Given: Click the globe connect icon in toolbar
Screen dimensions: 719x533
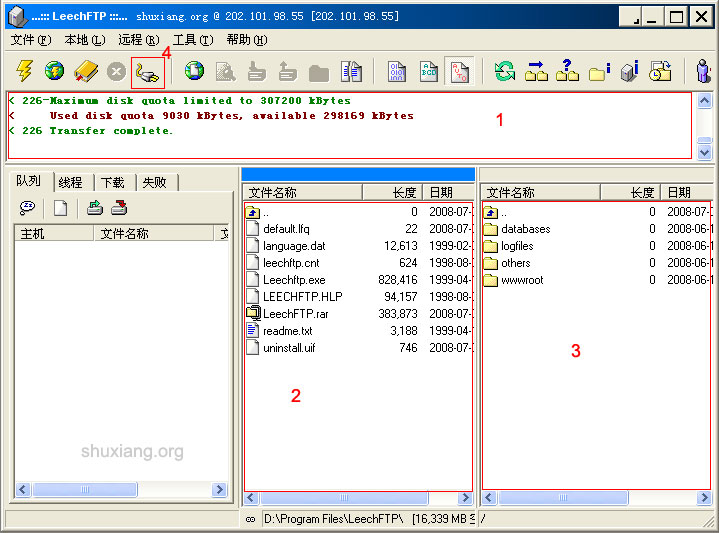Looking at the screenshot, I should tap(55, 72).
